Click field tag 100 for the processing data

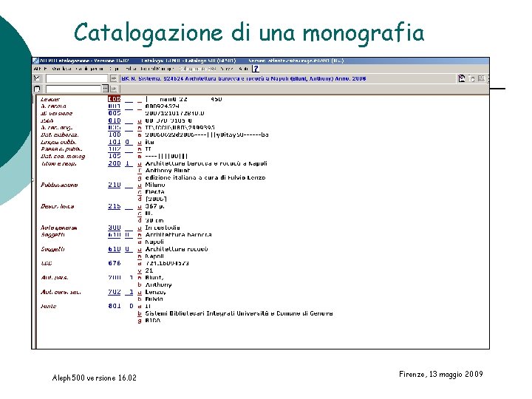click(115, 134)
